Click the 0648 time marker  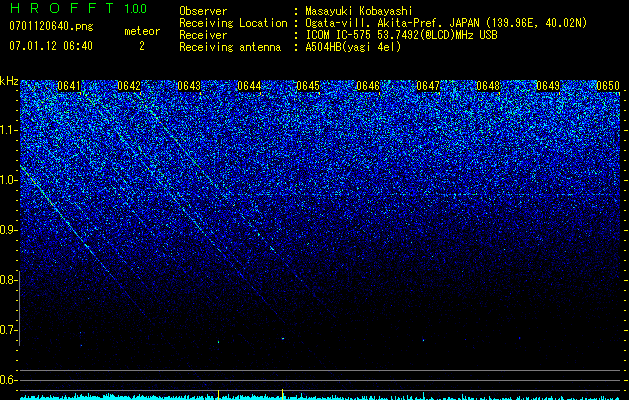pyautogui.click(x=488, y=86)
